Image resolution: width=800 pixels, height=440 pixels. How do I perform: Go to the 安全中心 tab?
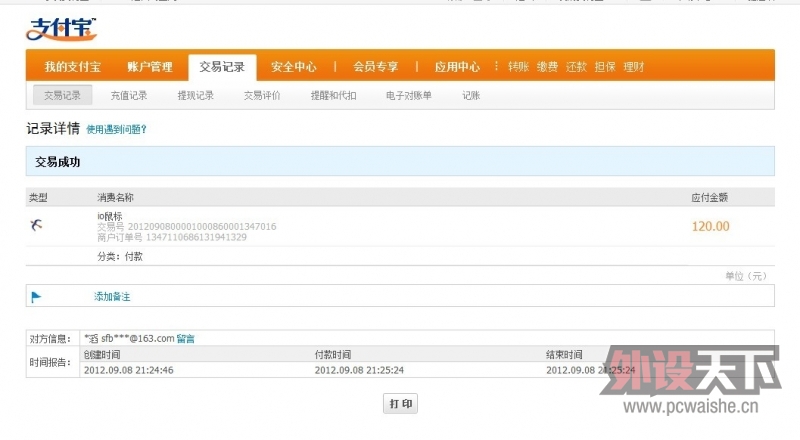coord(294,67)
